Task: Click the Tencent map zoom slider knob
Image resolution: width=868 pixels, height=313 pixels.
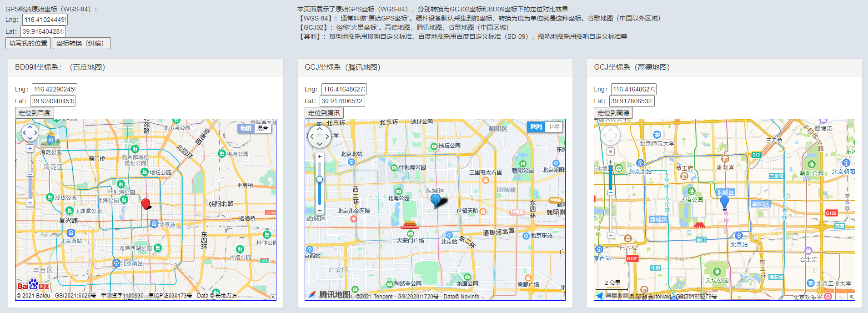Action: pyautogui.click(x=320, y=179)
